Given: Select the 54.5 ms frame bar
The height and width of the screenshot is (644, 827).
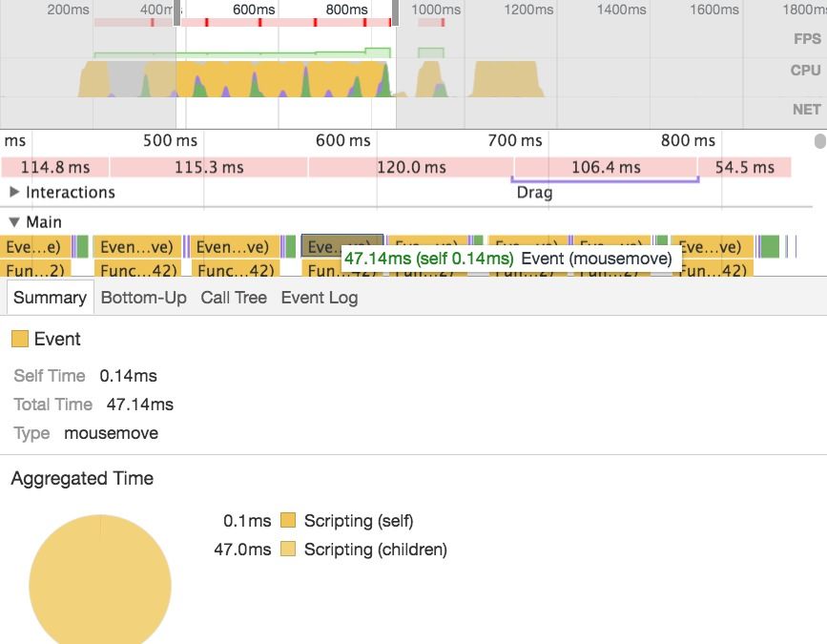Looking at the screenshot, I should point(744,167).
